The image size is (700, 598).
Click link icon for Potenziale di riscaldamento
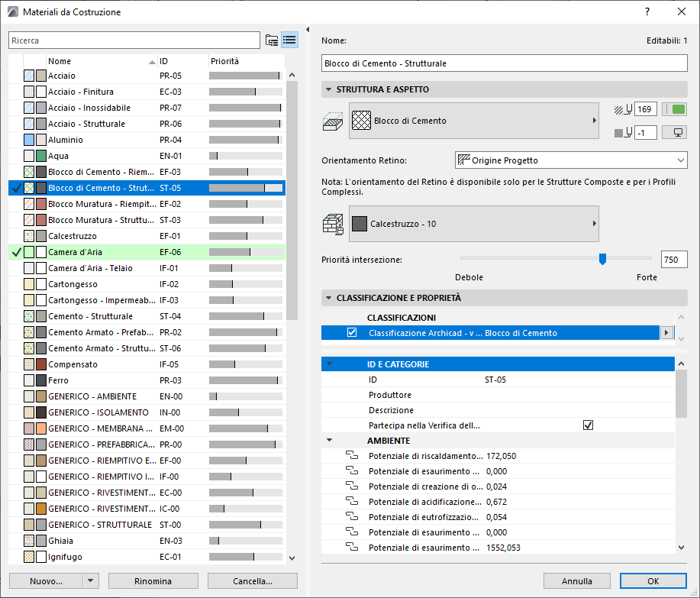(352, 456)
